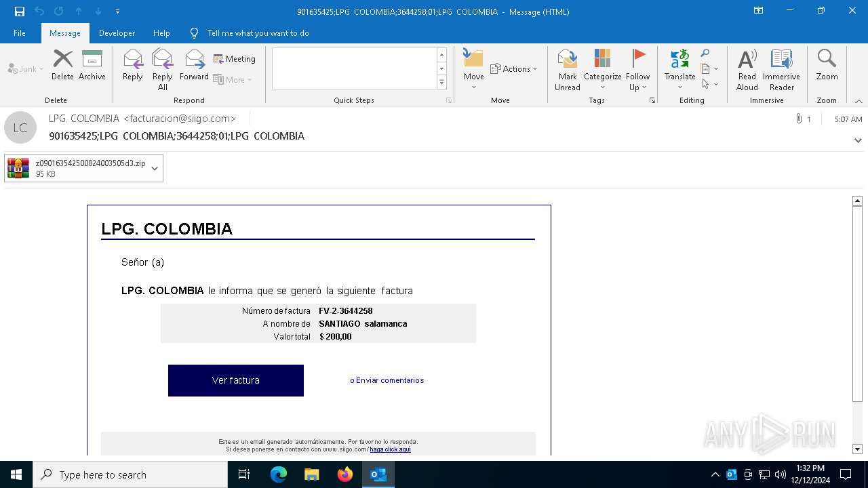Expand the message header chevron
This screenshot has height=488, width=868.
point(858,140)
